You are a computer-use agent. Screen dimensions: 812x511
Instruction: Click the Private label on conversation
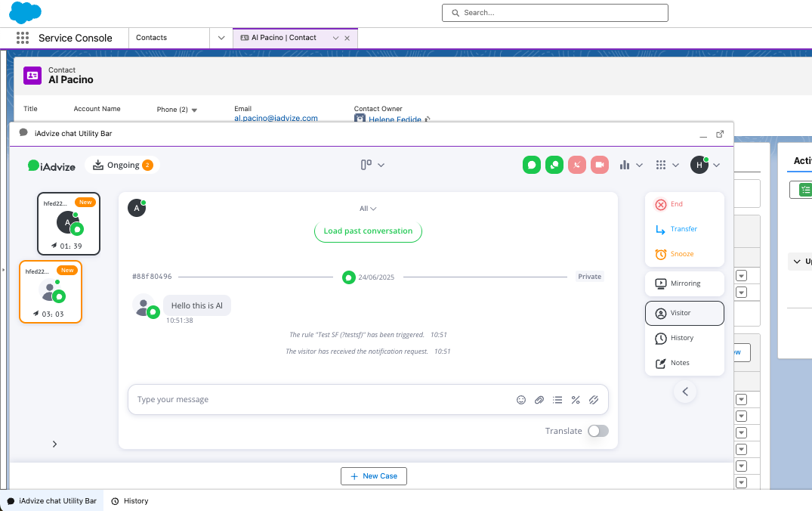[x=590, y=277]
